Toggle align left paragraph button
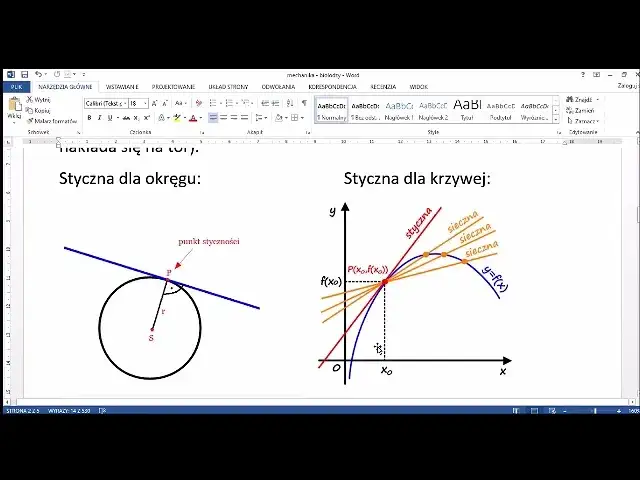640x480 pixels. tap(213, 118)
